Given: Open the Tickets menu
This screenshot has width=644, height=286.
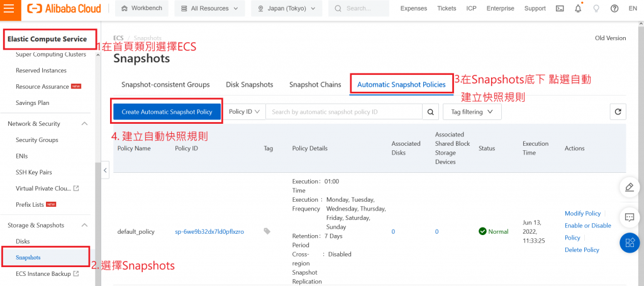Looking at the screenshot, I should tap(447, 8).
